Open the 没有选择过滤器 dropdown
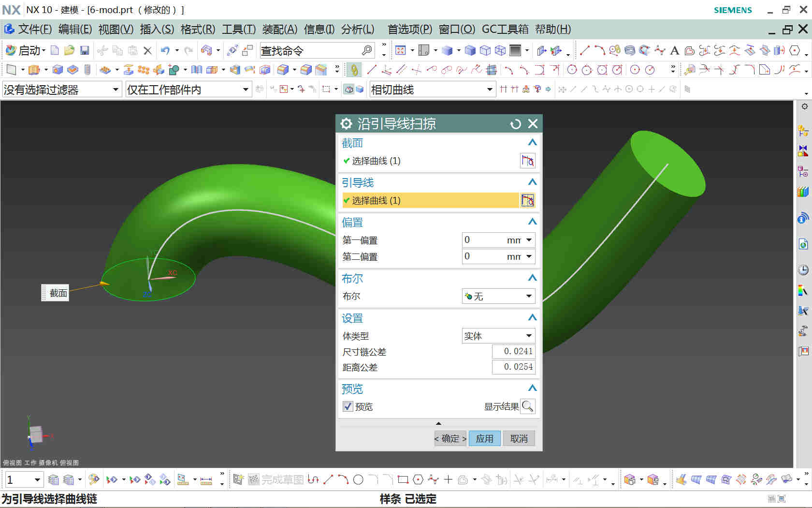812x508 pixels. click(x=61, y=89)
